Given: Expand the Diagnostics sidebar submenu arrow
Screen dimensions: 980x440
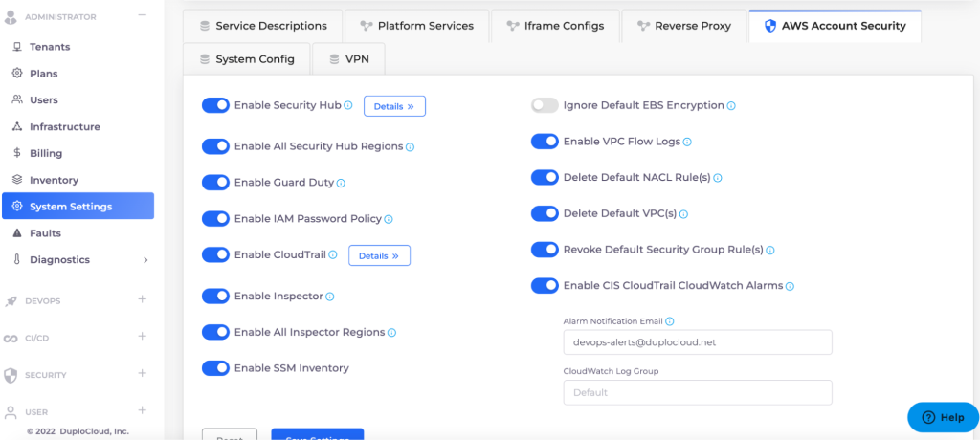Looking at the screenshot, I should coord(145,260).
